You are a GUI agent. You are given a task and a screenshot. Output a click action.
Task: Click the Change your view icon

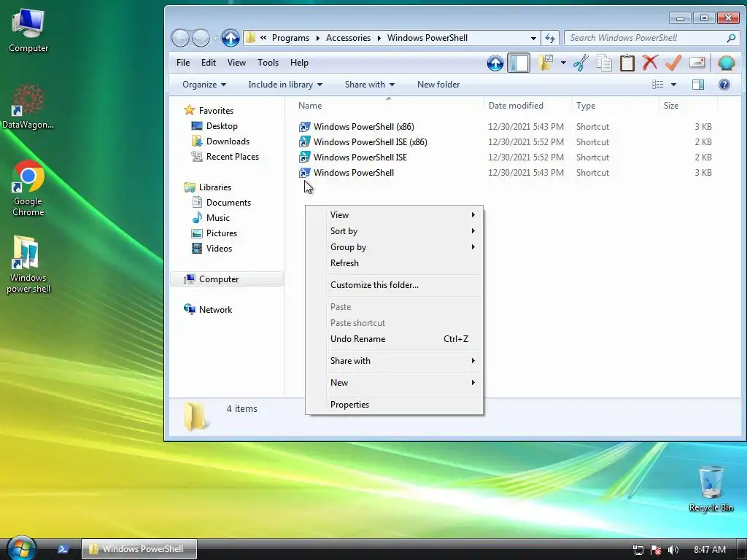(658, 85)
